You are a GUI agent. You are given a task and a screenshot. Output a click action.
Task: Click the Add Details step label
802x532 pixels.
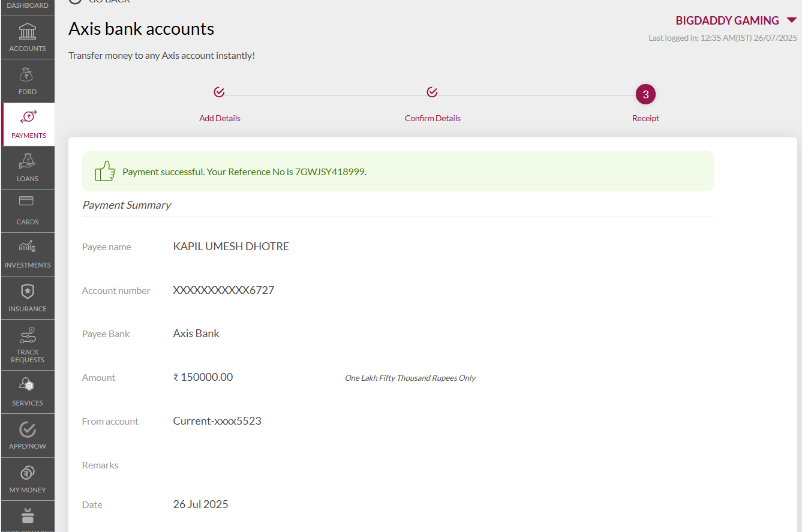point(220,118)
